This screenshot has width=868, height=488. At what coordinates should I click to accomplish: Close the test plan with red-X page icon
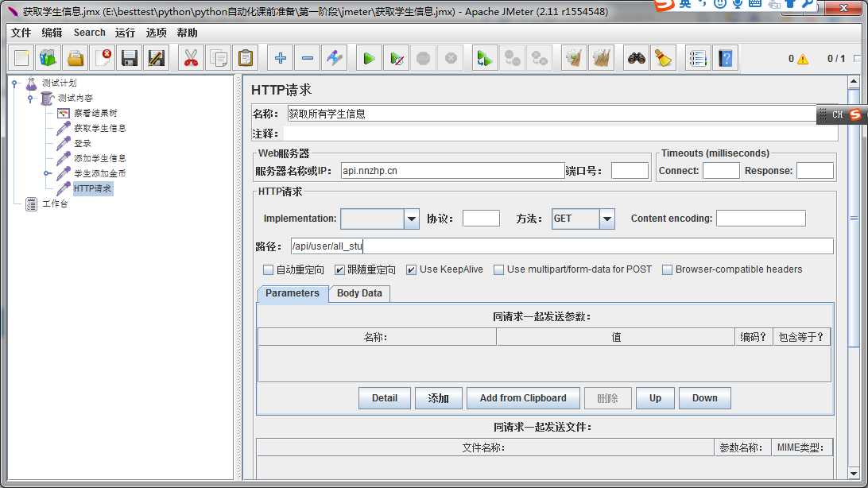103,58
